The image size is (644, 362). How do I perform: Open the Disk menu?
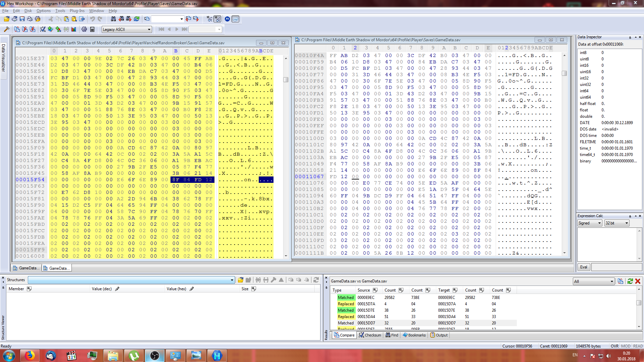tap(28, 11)
